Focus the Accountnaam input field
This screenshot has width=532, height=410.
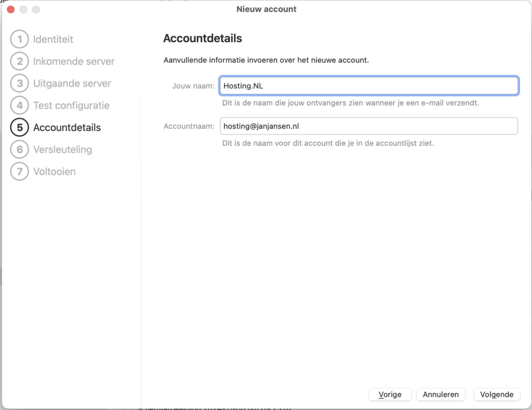pyautogui.click(x=368, y=126)
